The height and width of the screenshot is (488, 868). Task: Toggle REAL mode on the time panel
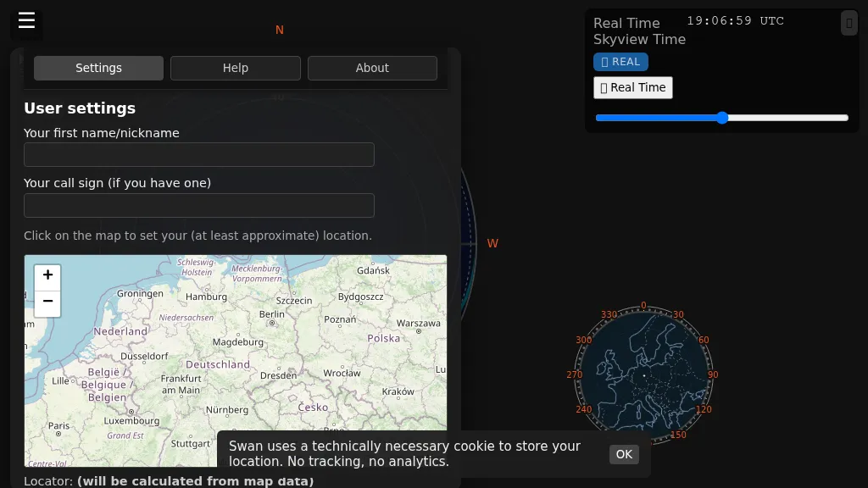(620, 61)
